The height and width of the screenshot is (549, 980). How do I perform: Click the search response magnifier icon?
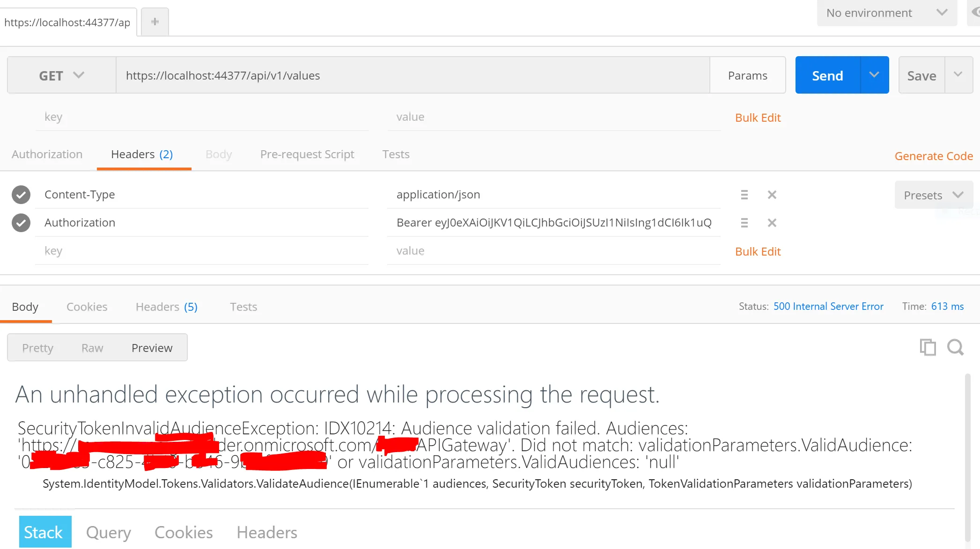[x=955, y=347]
